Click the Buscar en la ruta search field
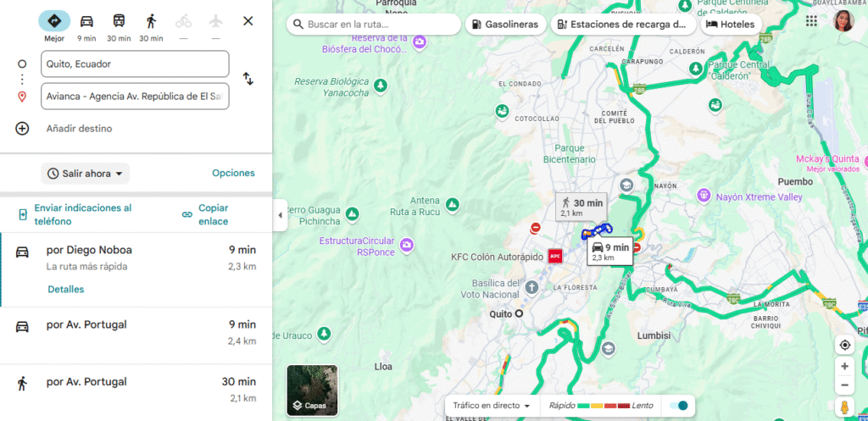The image size is (868, 421). [x=374, y=25]
